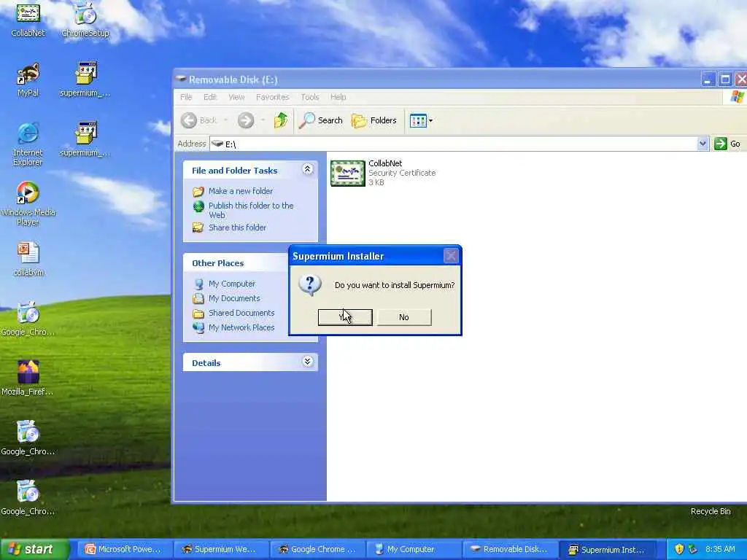
Task: Open the Address bar dropdown
Action: [x=703, y=144]
